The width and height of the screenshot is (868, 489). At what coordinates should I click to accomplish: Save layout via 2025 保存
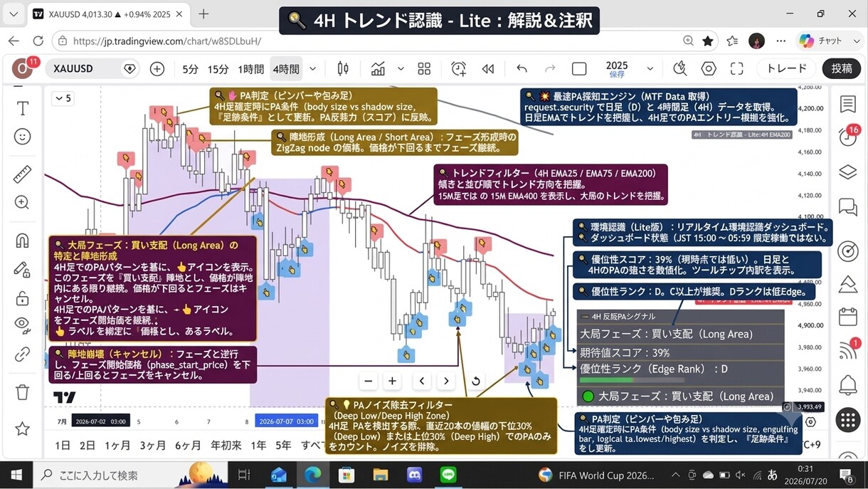pyautogui.click(x=617, y=69)
